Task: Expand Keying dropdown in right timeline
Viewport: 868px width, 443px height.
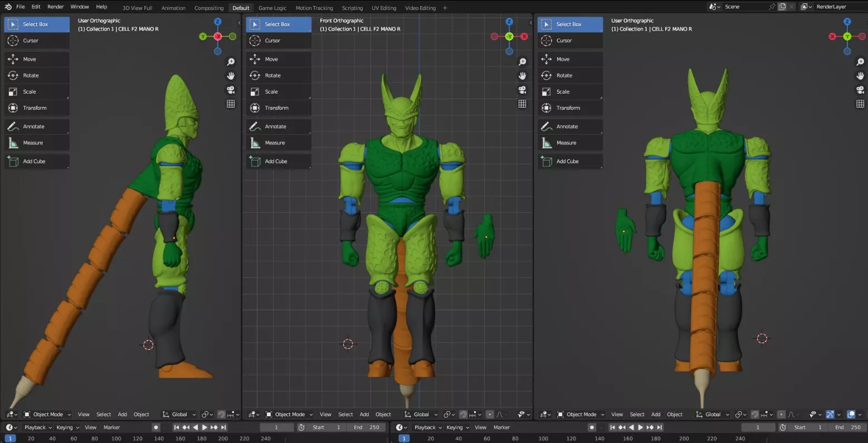Action: tap(458, 427)
